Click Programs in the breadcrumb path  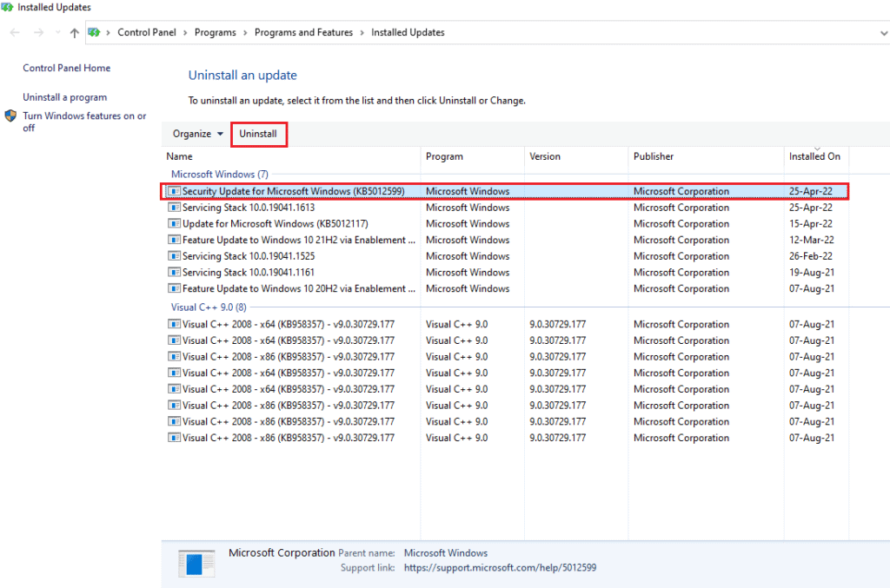click(x=215, y=32)
